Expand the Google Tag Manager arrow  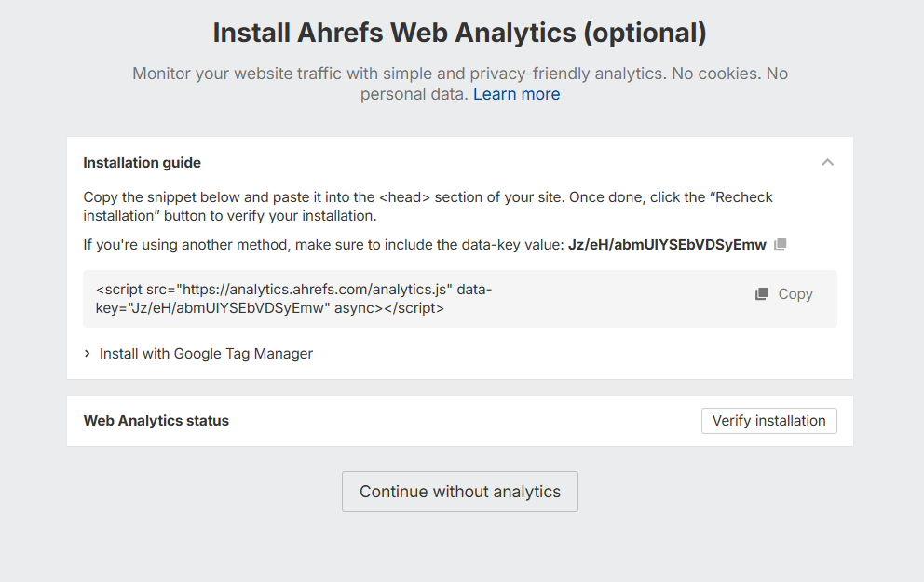(x=88, y=354)
